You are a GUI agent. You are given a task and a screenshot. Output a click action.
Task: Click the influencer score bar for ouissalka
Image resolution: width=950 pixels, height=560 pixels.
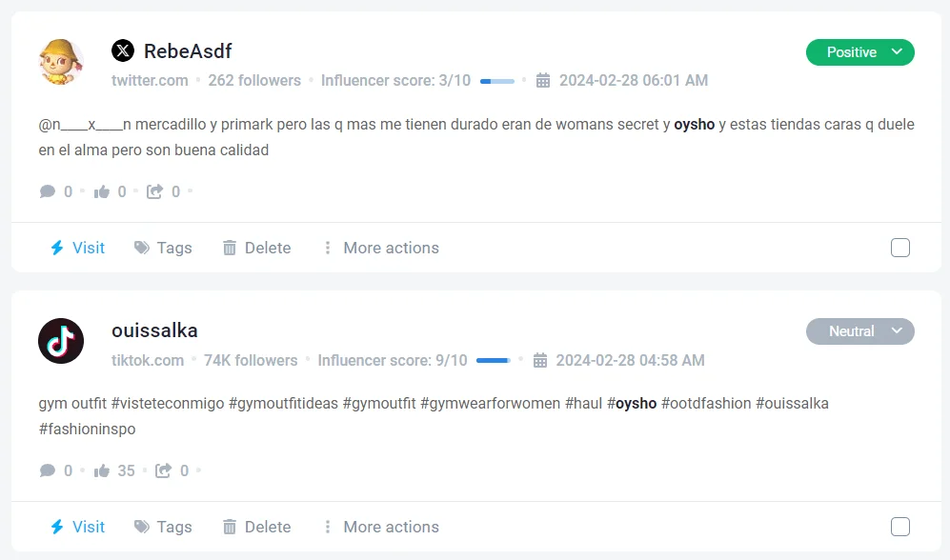(494, 360)
